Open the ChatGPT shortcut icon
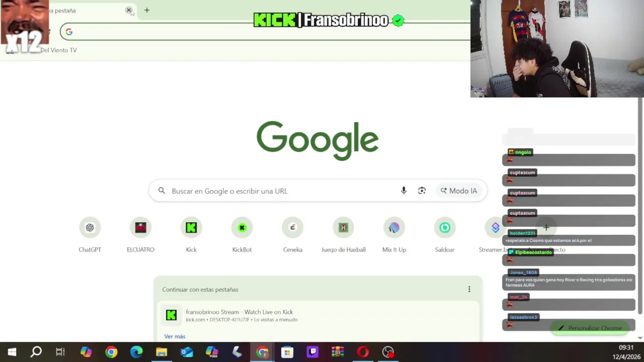This screenshot has height=362, width=644. pos(90,228)
